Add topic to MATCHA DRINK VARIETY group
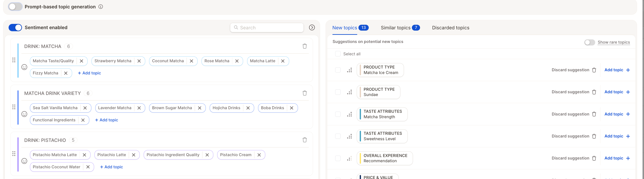Screen dimensions: 644x179 coord(106,120)
